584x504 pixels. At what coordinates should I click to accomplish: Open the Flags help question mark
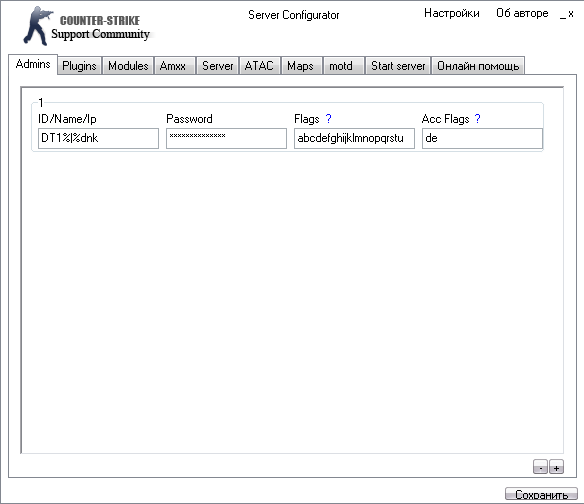tap(328, 119)
